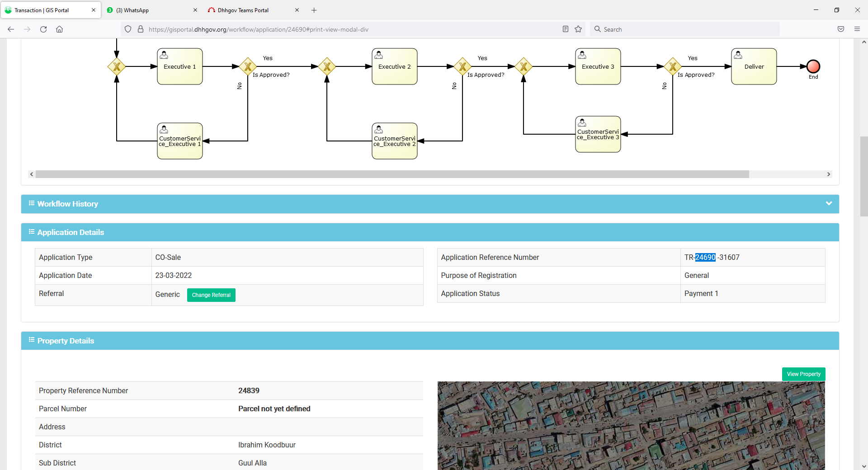Toggle reader view icon in address bar
This screenshot has height=470, width=868.
[x=565, y=29]
